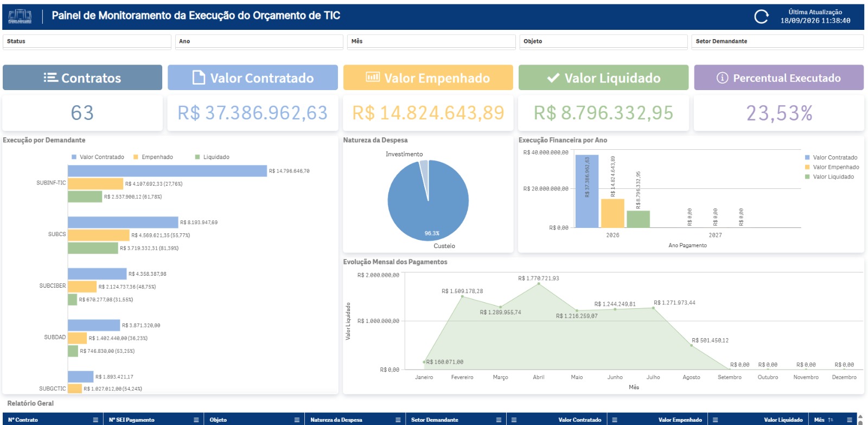Toggle Valor Liquidado legend in Execução Financeira por Ano
This screenshot has width=868, height=425.
(829, 177)
